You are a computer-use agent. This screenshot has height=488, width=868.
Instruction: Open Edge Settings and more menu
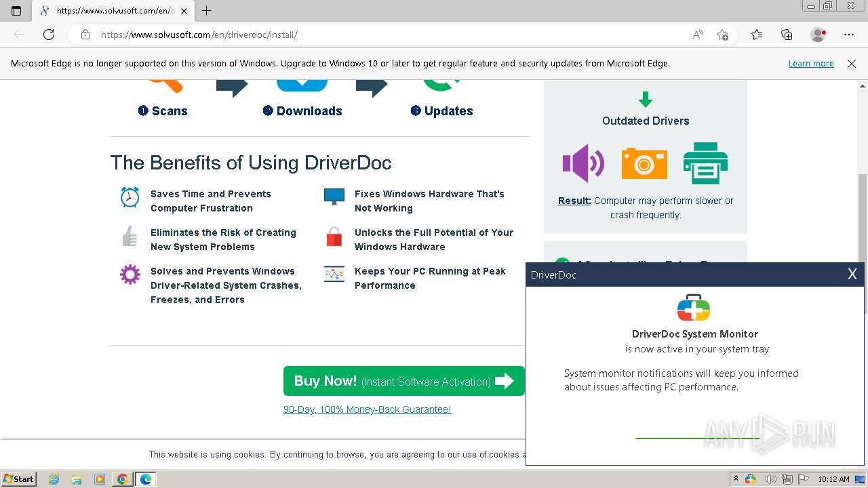849,35
